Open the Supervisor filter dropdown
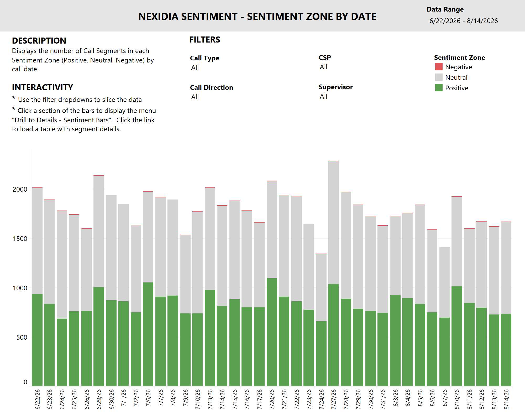This screenshot has width=525, height=420. tap(323, 97)
